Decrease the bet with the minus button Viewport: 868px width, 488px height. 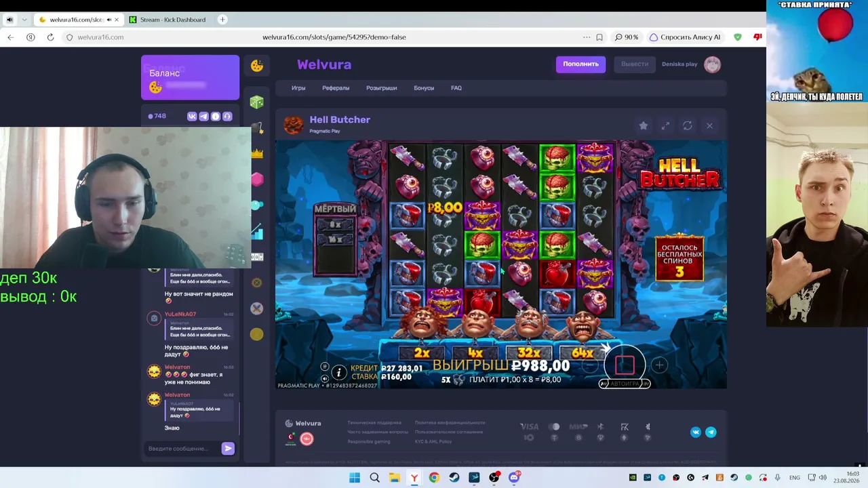tap(591, 365)
